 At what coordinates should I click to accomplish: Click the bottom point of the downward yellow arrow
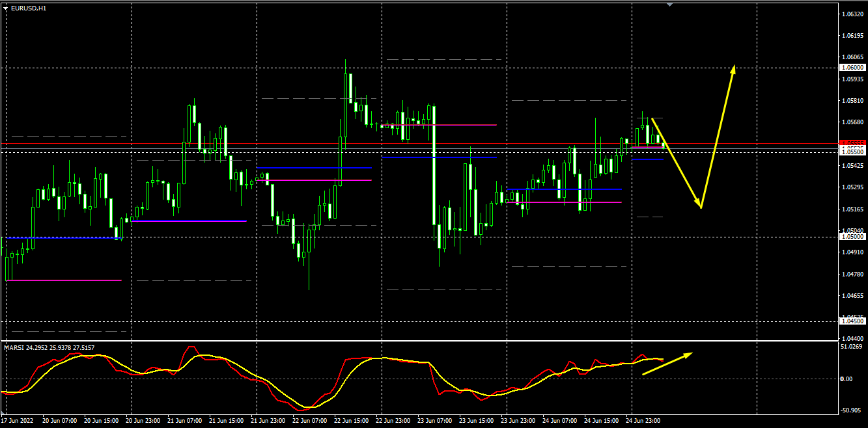[701, 207]
